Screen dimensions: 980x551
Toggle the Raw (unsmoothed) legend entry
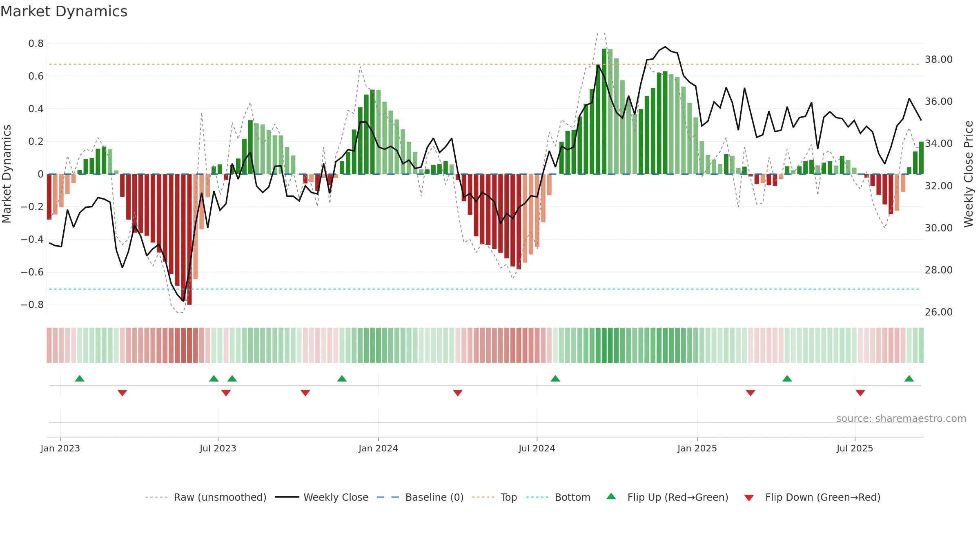206,497
